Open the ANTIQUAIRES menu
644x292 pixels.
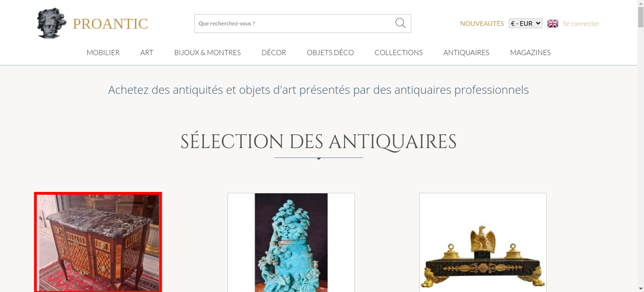click(x=466, y=52)
